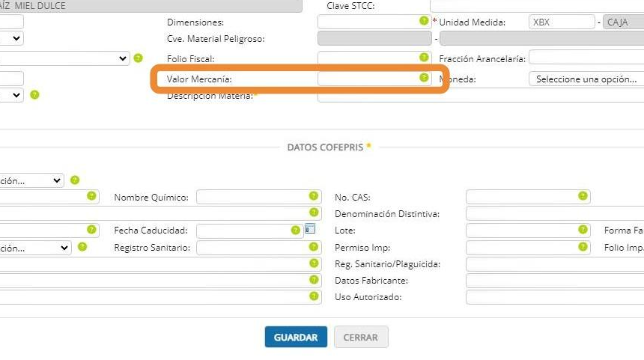644x360 pixels.
Task: Click help icon in Fecha Caducidad field
Action: pyautogui.click(x=296, y=230)
